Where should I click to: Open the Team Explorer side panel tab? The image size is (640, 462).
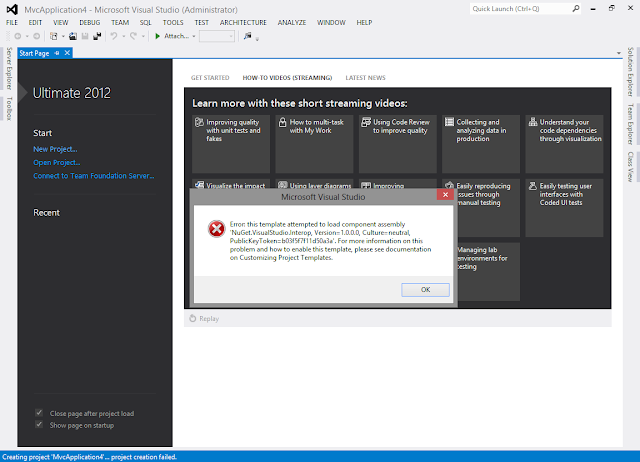[630, 124]
